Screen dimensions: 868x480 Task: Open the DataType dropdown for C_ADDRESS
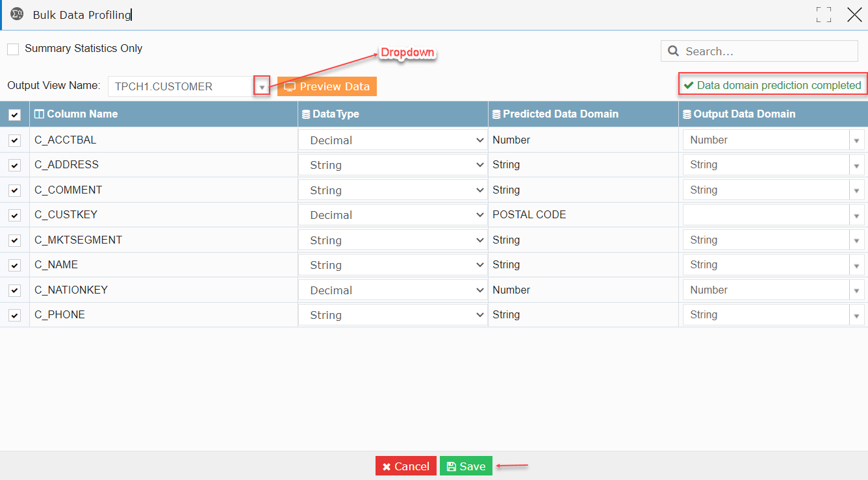(479, 164)
